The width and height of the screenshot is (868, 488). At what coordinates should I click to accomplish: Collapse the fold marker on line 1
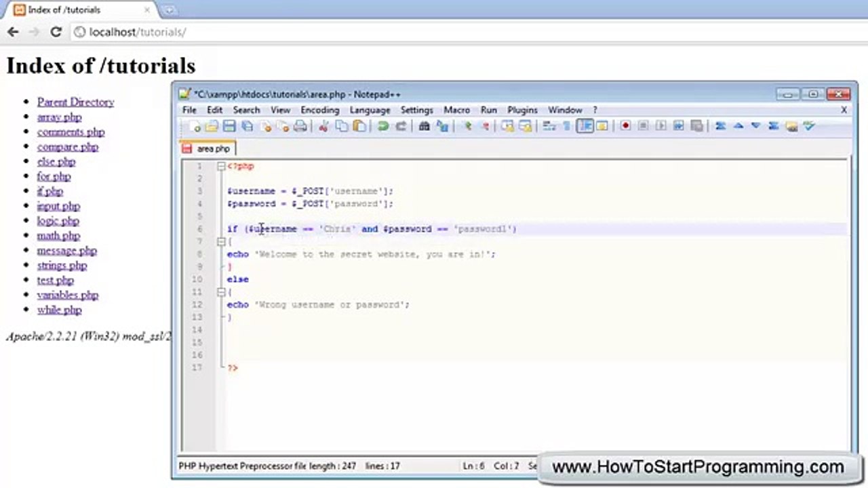pos(221,166)
